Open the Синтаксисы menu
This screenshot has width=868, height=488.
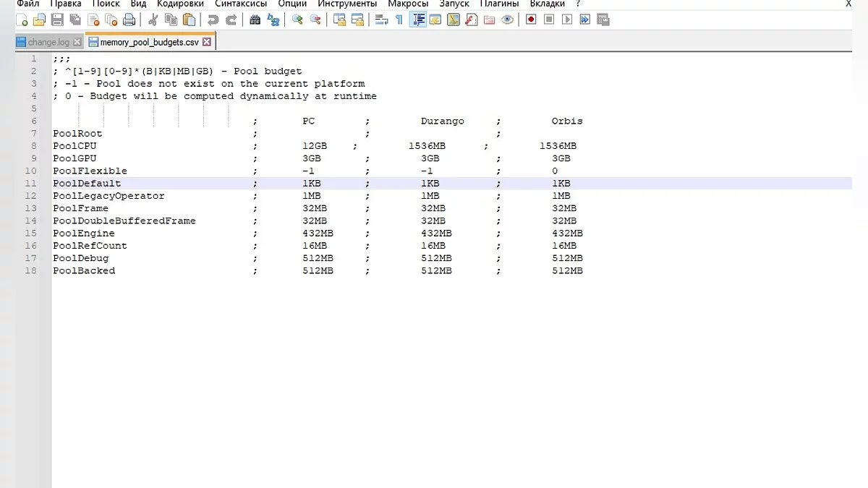(x=240, y=4)
